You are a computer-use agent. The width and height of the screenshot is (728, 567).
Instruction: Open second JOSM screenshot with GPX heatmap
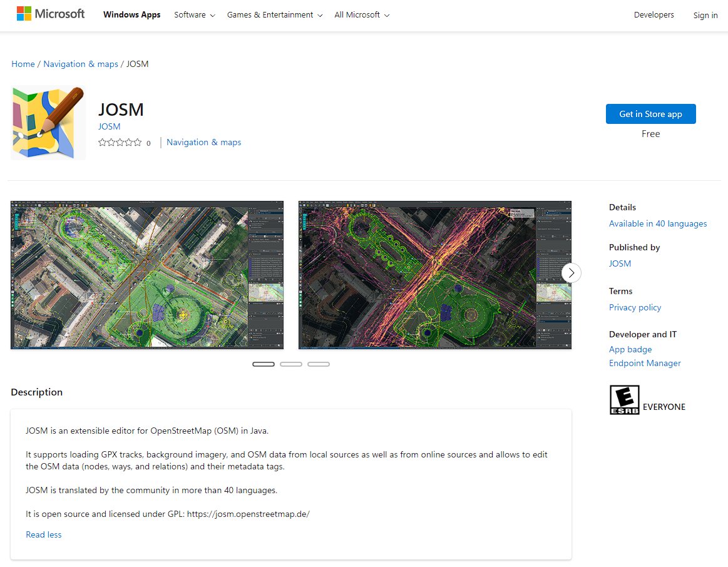pyautogui.click(x=435, y=275)
